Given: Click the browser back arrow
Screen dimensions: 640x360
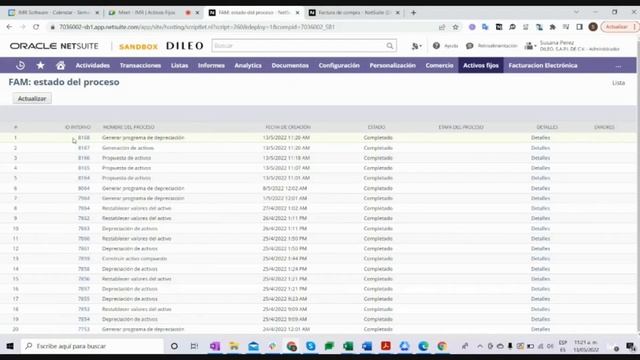Looking at the screenshot, I should tap(9, 27).
